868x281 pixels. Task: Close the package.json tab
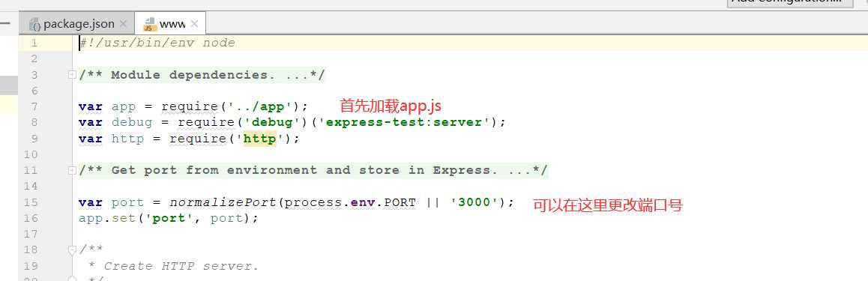click(x=124, y=24)
